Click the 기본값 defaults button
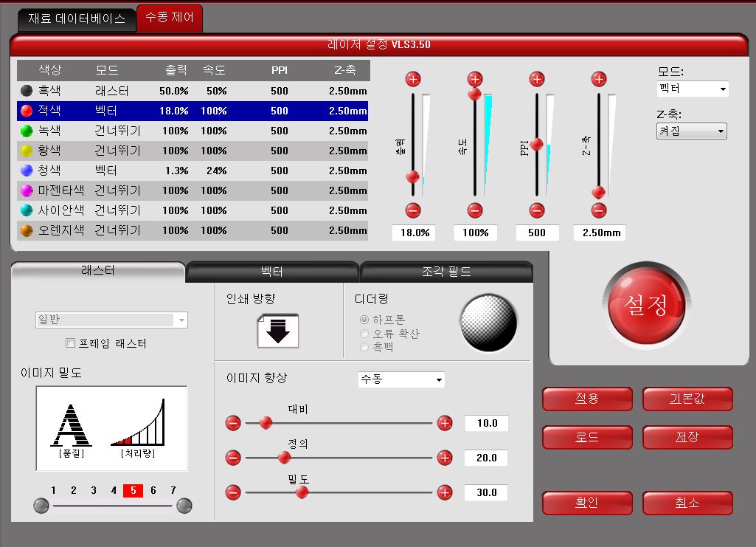 [687, 399]
